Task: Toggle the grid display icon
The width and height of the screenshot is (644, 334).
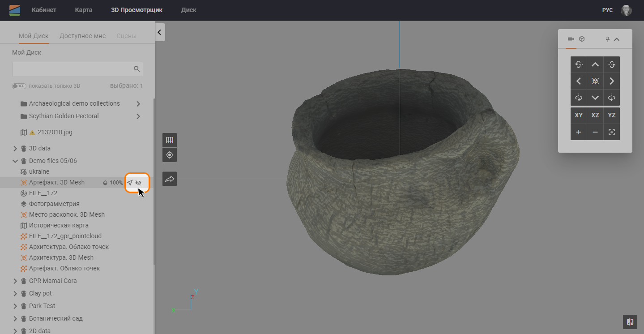Action: [x=170, y=140]
